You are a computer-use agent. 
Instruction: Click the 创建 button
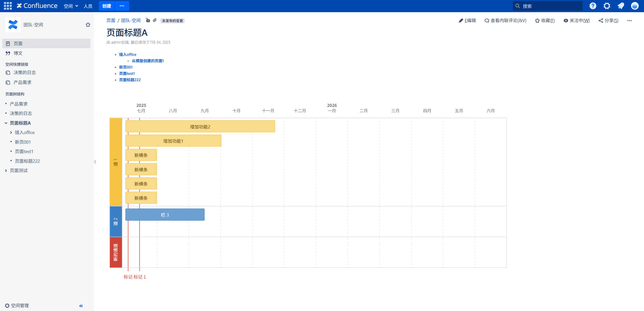pyautogui.click(x=107, y=6)
